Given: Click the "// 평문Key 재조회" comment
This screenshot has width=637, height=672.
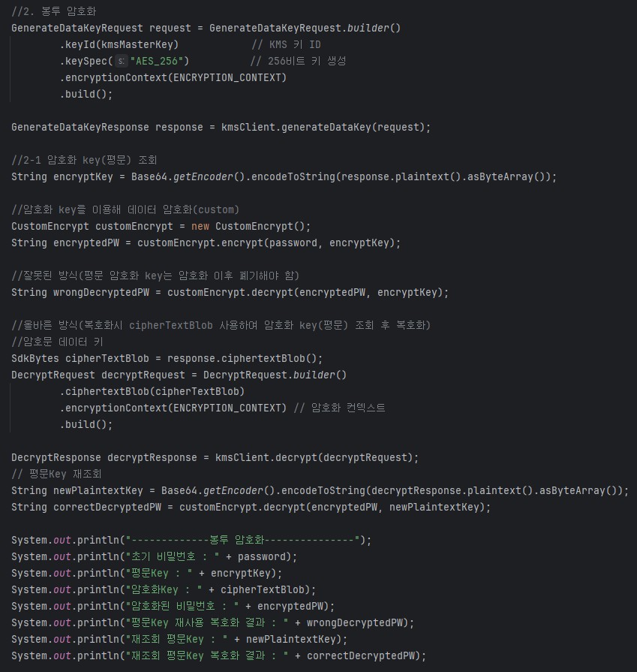Looking at the screenshot, I should pyautogui.click(x=56, y=474).
